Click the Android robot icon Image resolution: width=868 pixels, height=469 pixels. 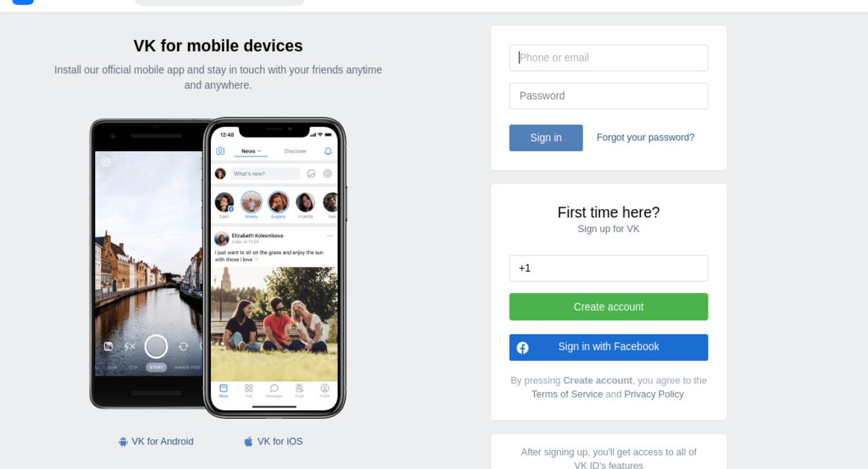(x=123, y=442)
